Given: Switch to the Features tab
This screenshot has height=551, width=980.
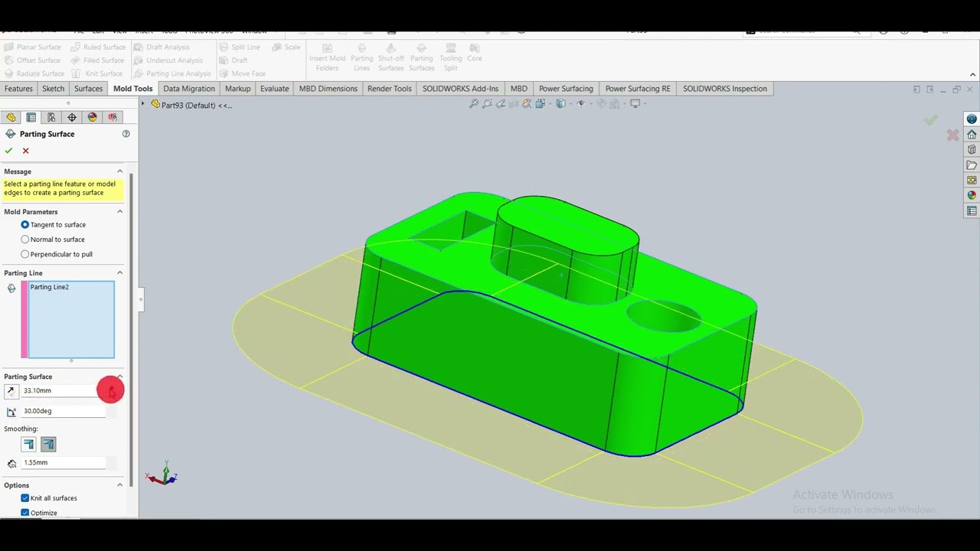Looking at the screenshot, I should click(x=18, y=89).
